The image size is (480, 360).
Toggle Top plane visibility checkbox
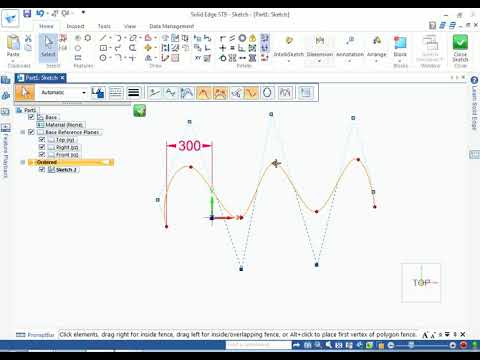click(42, 140)
